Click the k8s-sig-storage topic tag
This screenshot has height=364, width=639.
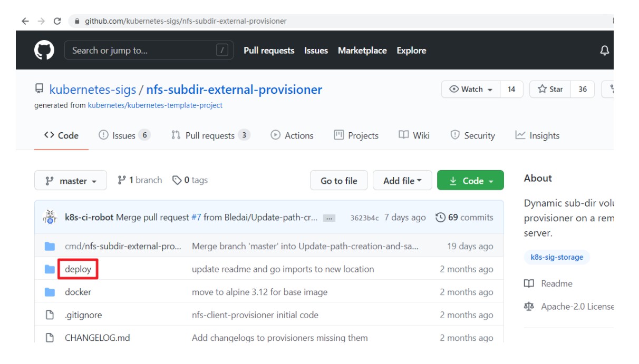[557, 257]
